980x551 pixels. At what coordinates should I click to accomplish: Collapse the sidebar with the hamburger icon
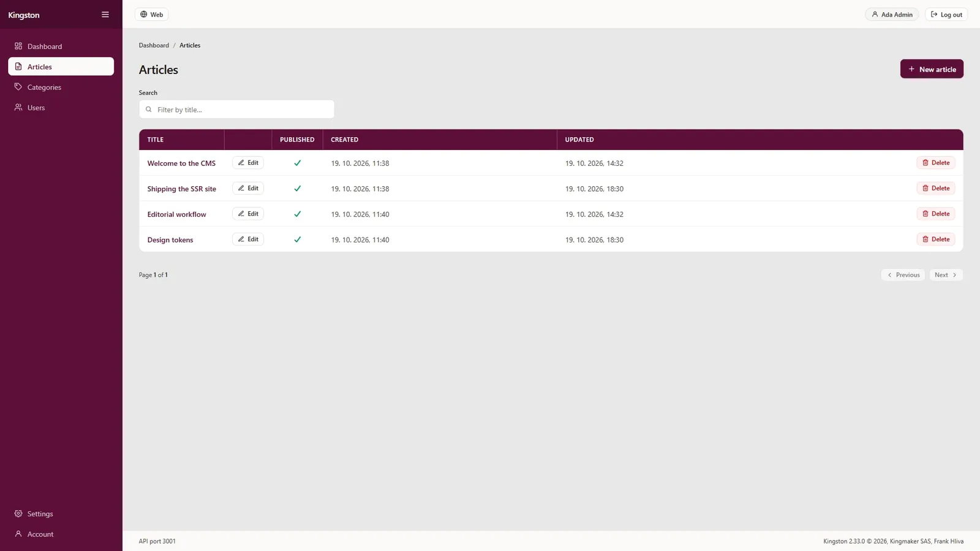pos(105,15)
